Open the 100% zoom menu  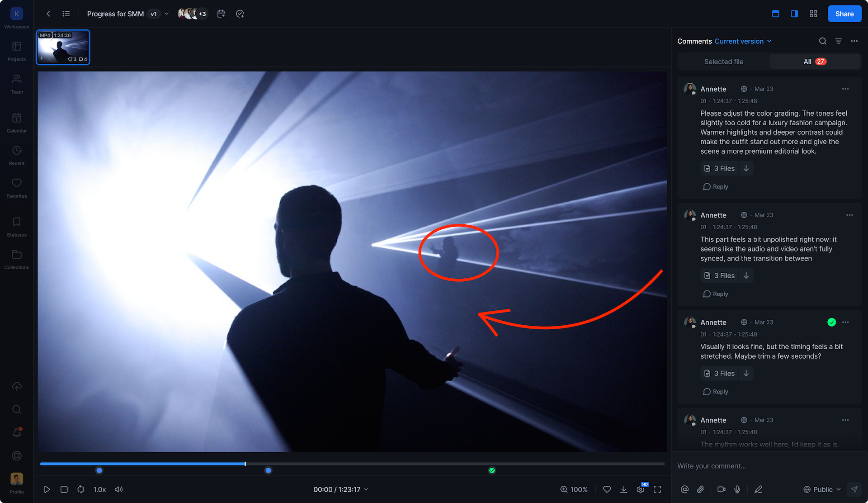click(x=574, y=489)
